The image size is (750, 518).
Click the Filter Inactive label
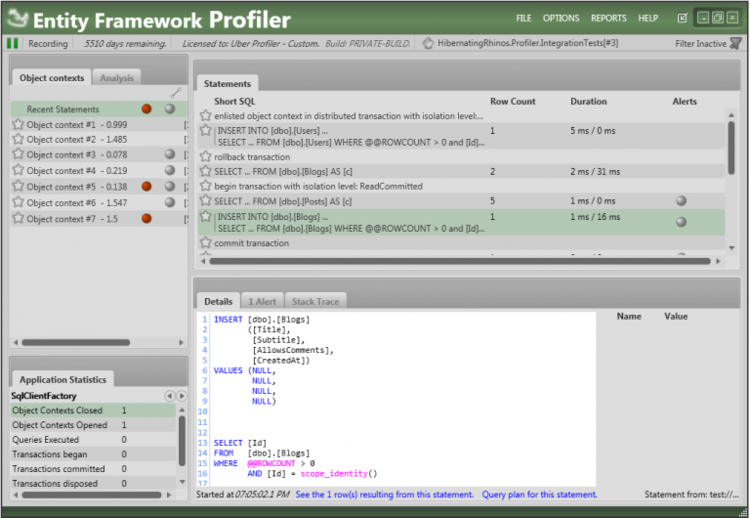[x=701, y=44]
